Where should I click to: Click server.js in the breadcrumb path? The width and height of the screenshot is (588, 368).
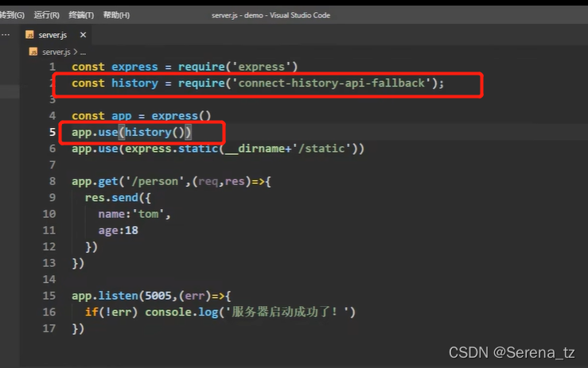[56, 52]
